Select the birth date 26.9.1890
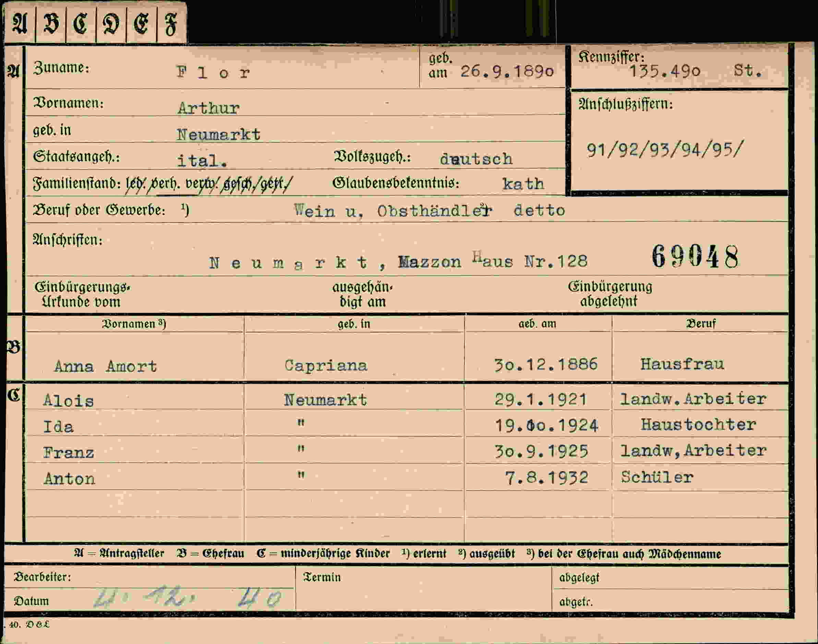This screenshot has height=644, width=818. point(507,71)
